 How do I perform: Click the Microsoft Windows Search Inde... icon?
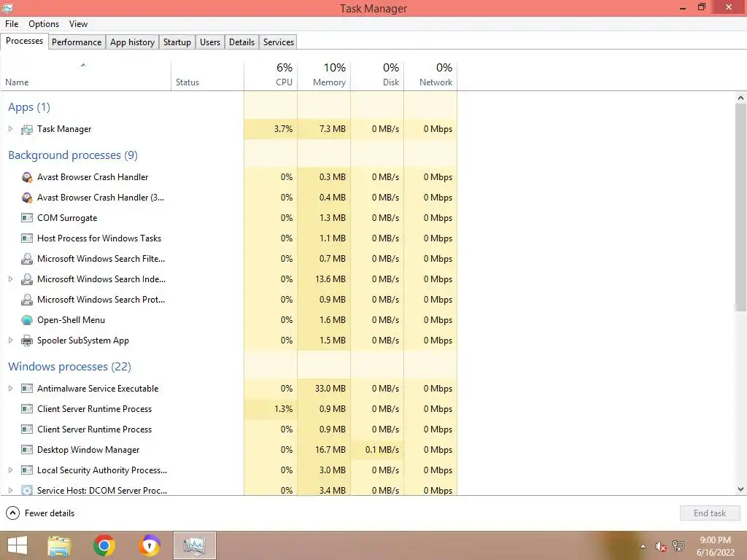click(27, 279)
